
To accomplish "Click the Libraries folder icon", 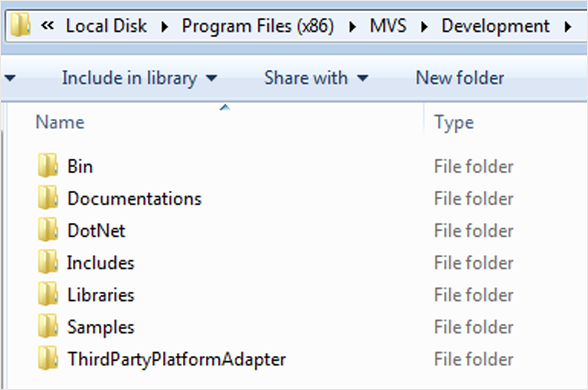I will (x=48, y=295).
